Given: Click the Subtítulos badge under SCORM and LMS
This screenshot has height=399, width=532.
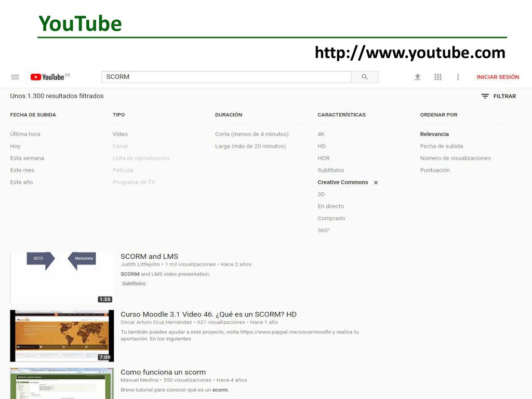Looking at the screenshot, I should (134, 284).
